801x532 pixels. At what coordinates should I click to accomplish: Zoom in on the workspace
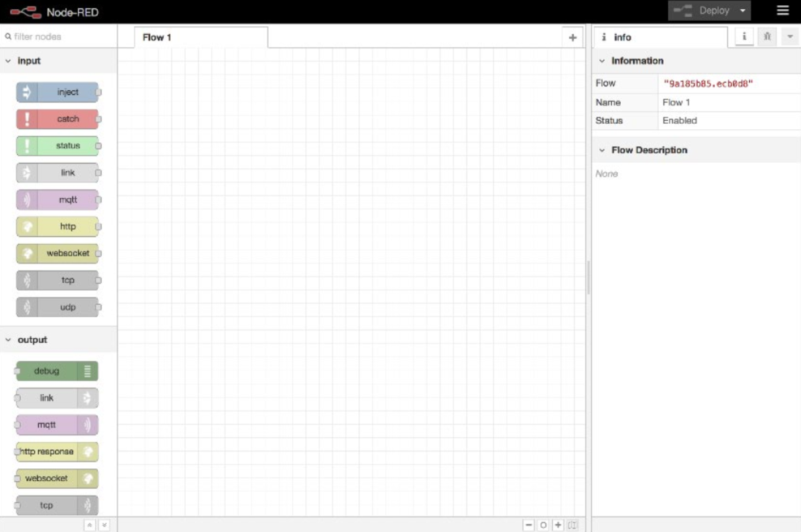[559, 525]
